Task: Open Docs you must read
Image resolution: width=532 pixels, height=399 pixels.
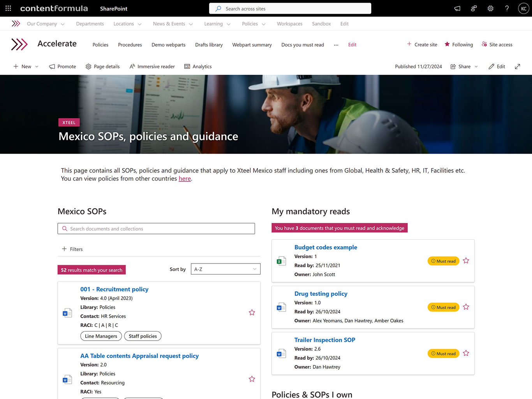Action: tap(303, 45)
